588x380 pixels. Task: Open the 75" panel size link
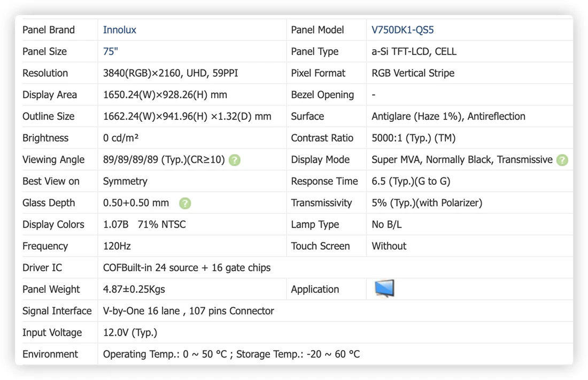[x=110, y=51]
